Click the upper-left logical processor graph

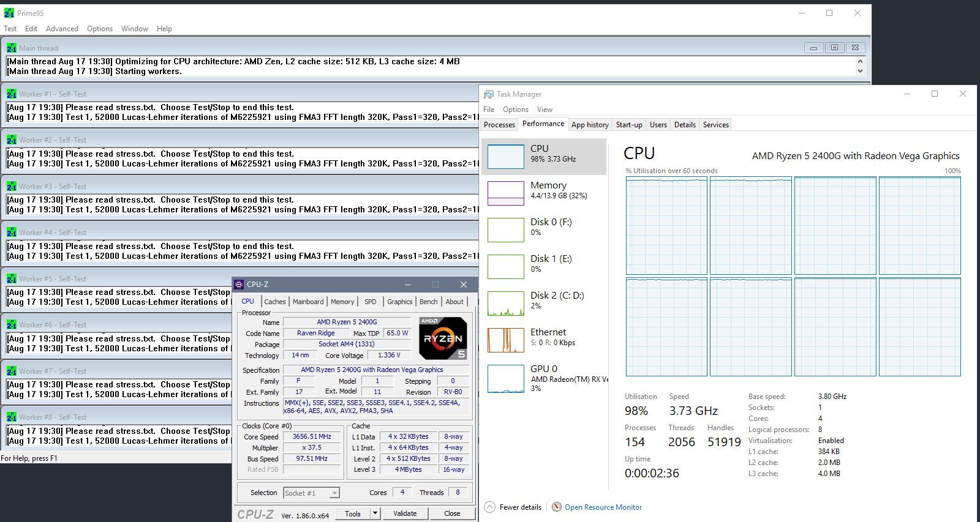666,226
